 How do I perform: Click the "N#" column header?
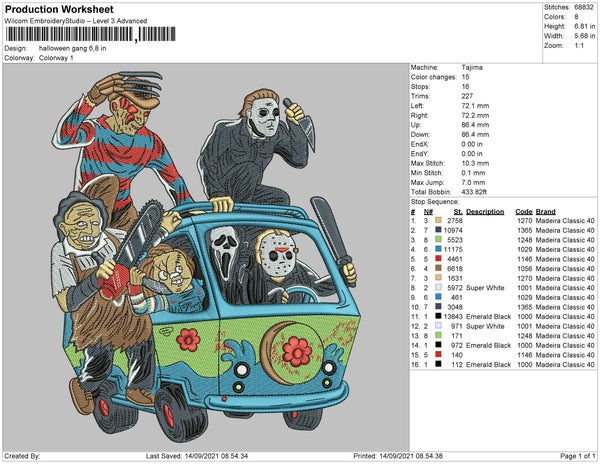428,212
